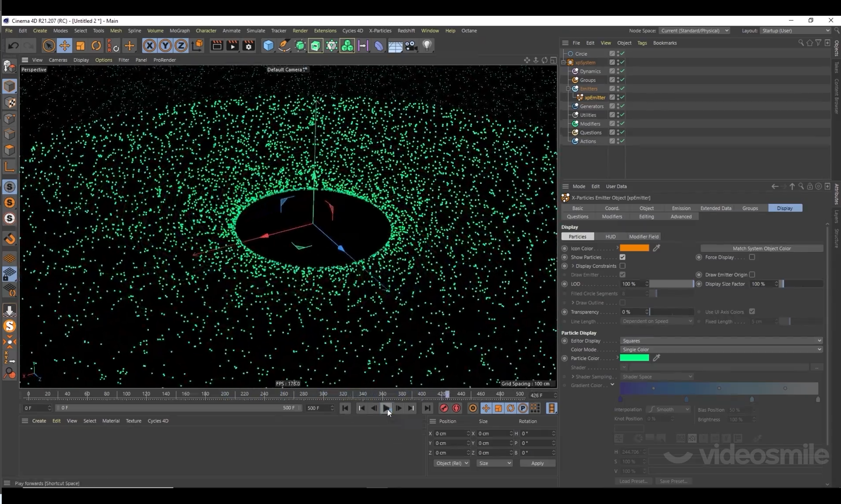Enable the Draw Emitter Origin checkbox
The width and height of the screenshot is (841, 504).
point(752,275)
